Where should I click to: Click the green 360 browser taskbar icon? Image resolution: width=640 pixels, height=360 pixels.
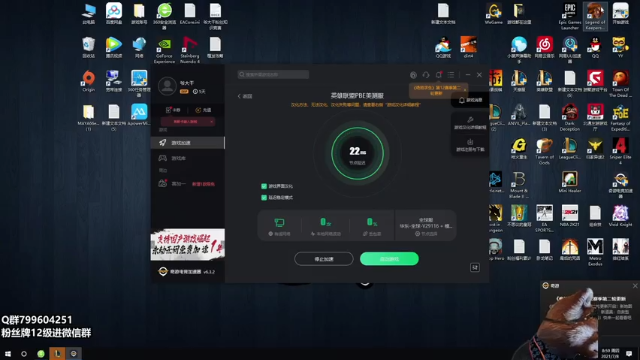pos(41,353)
